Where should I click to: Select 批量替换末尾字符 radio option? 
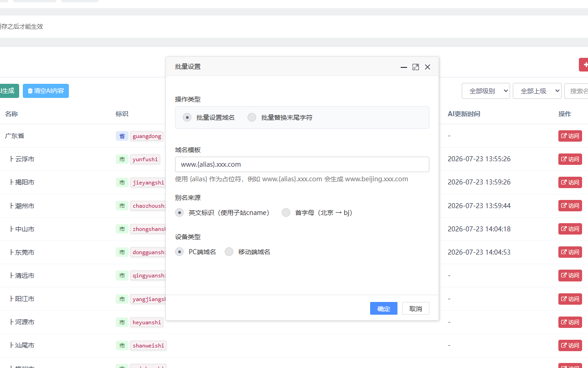tap(252, 118)
